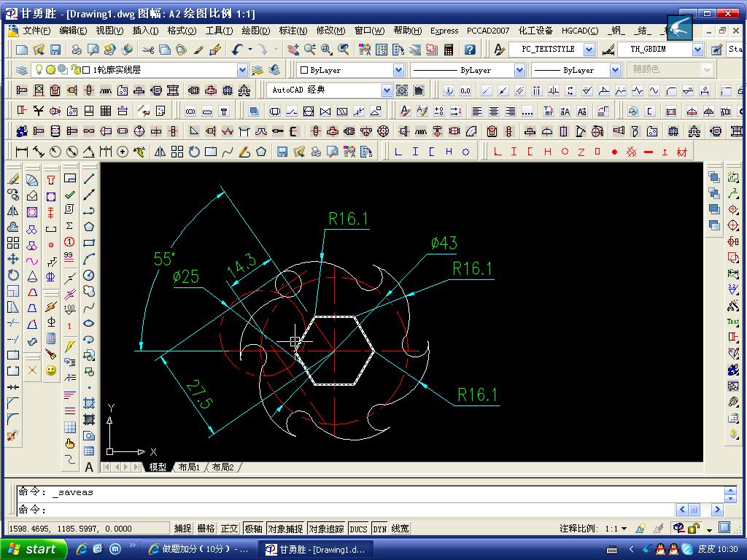Open the Layer Properties Manager
This screenshot has height=560, width=747.
tap(21, 70)
